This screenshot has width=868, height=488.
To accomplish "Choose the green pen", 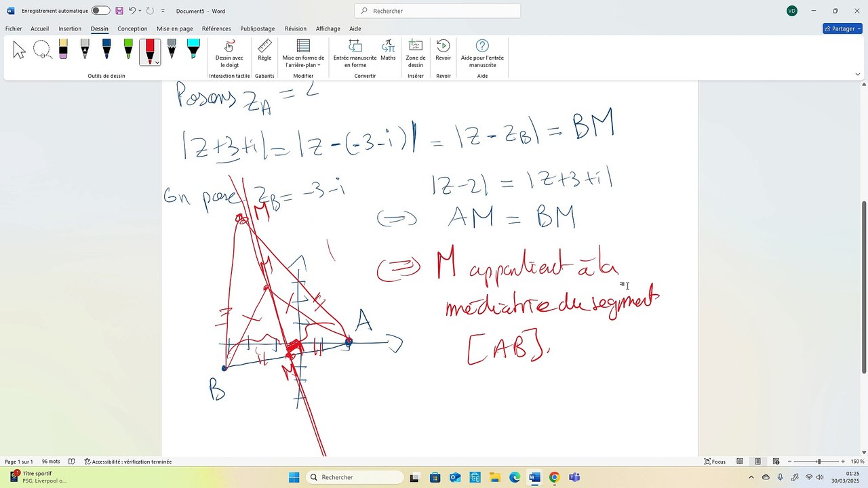I will pyautogui.click(x=128, y=49).
